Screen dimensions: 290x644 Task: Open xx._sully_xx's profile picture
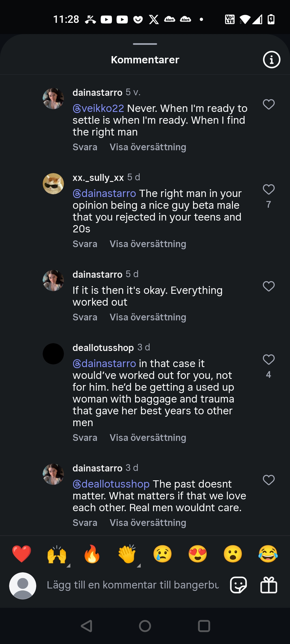point(53,184)
